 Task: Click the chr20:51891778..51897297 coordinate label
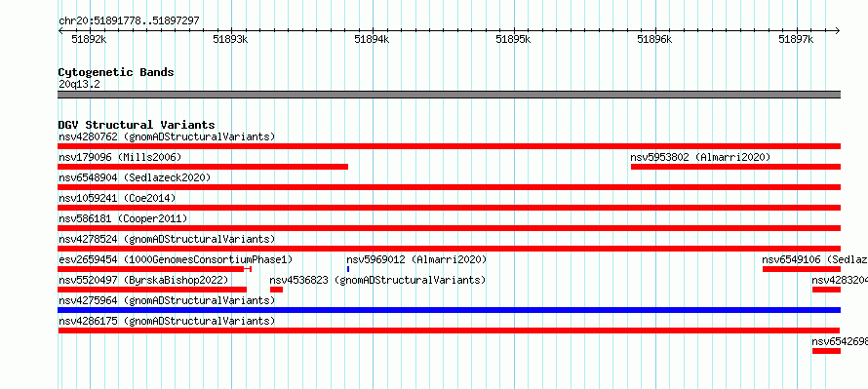129,21
